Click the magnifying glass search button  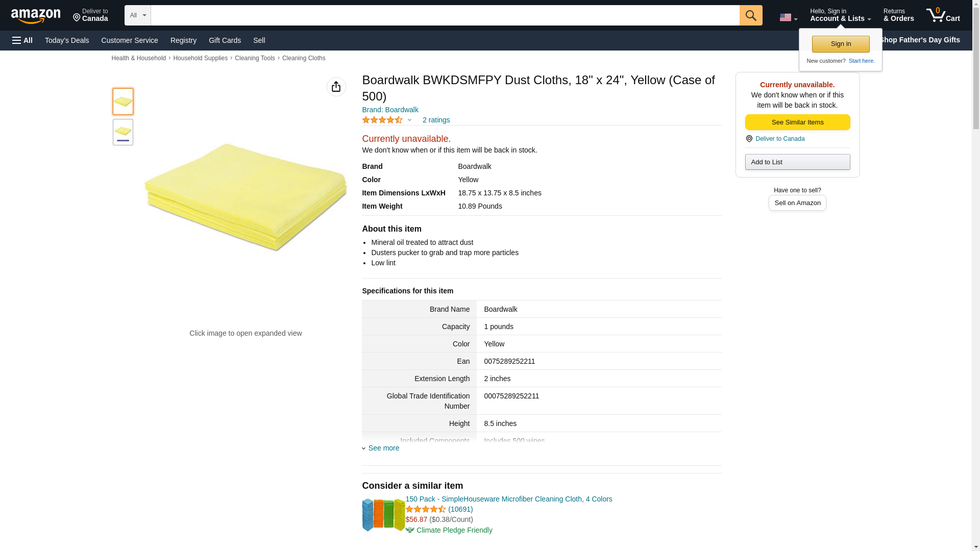[x=750, y=15]
